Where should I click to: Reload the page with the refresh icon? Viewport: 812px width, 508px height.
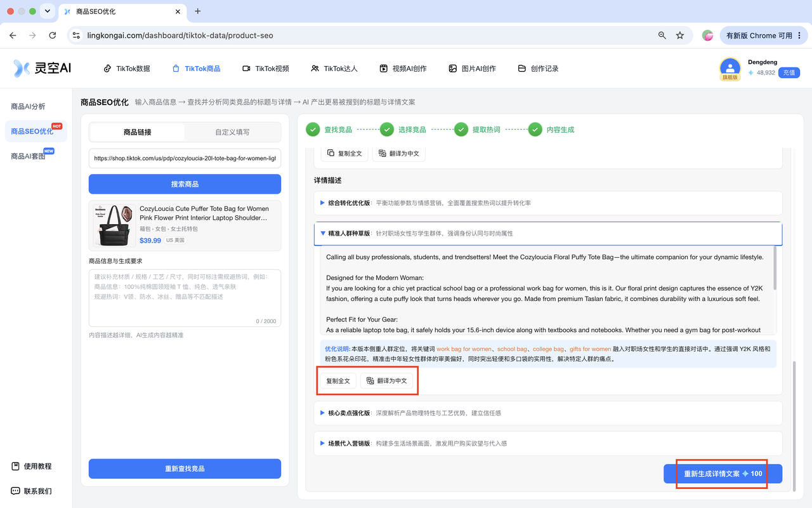pos(53,36)
